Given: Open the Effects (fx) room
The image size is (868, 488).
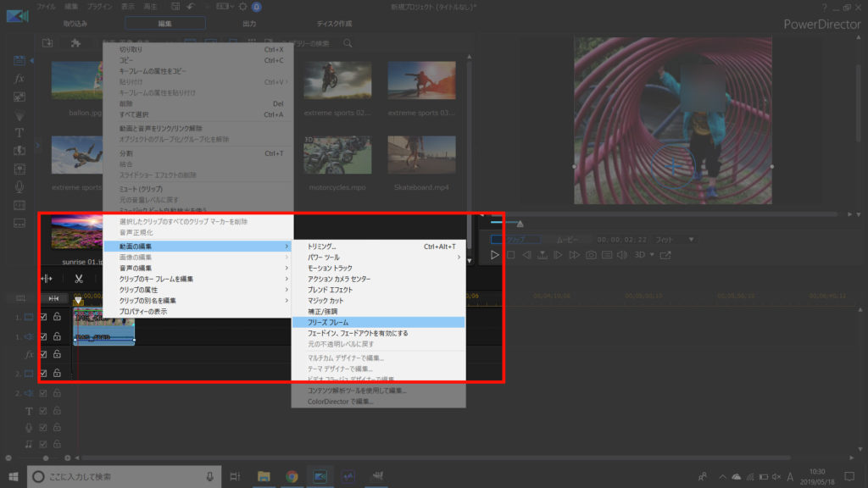Looking at the screenshot, I should 19,79.
